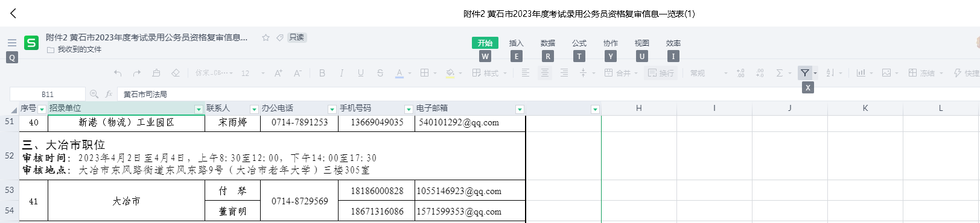Switch to the 数据 tab
The height and width of the screenshot is (223, 980).
(x=547, y=43)
